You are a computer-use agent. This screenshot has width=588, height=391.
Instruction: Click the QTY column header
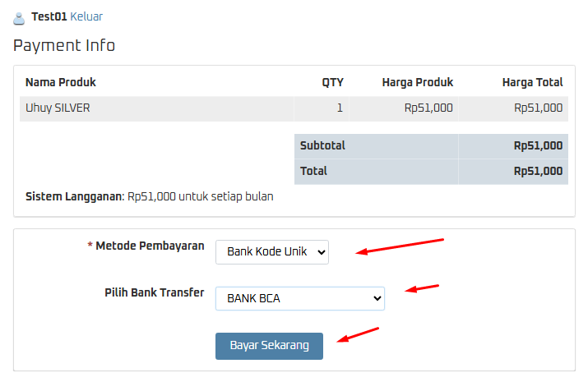click(332, 82)
